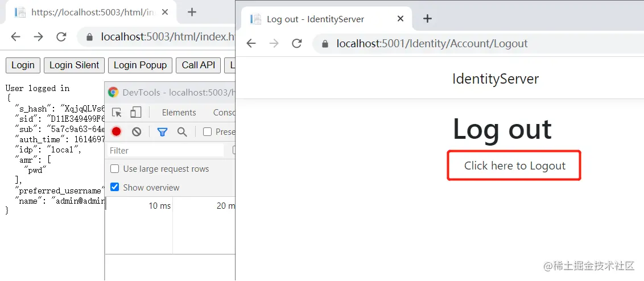Click the 10 ms overview timeline marker

click(159, 206)
